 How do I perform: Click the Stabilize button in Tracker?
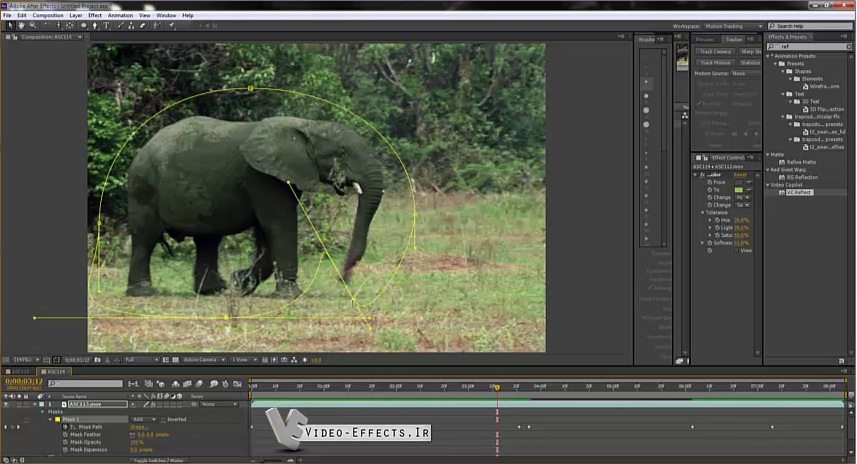coord(749,63)
